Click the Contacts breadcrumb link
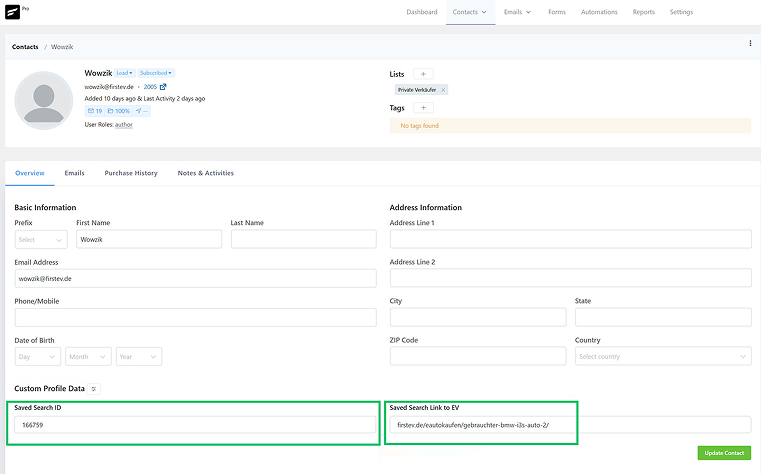Viewport: 761px width, 474px height. tap(25, 47)
